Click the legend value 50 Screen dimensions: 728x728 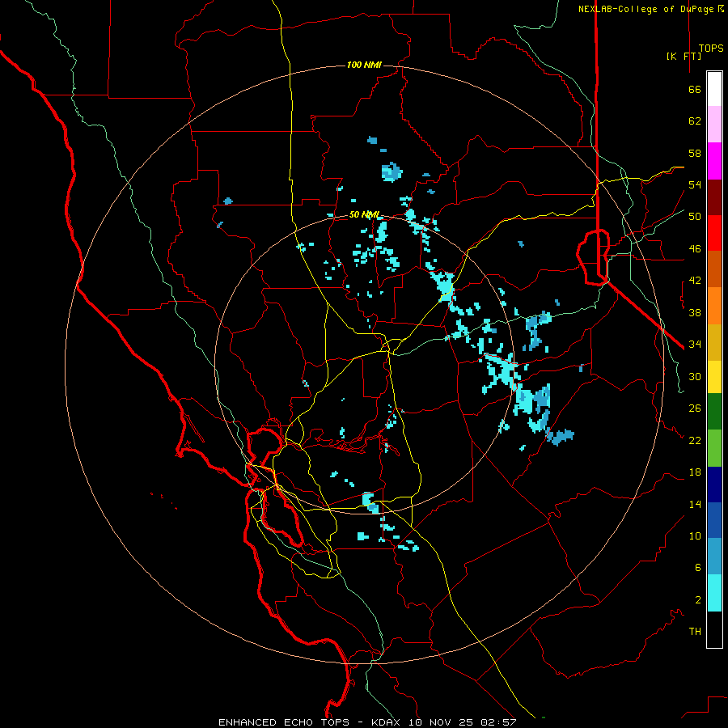(x=695, y=216)
